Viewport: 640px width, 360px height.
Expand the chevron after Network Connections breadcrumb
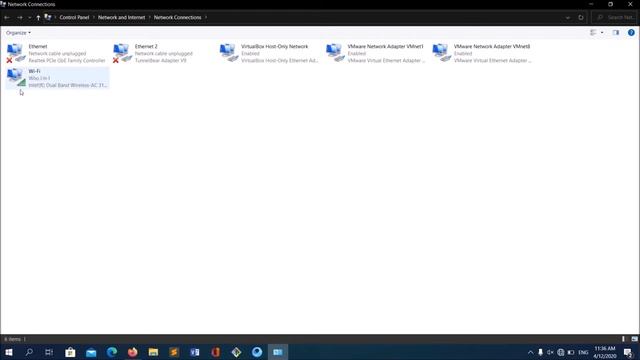tap(206, 18)
